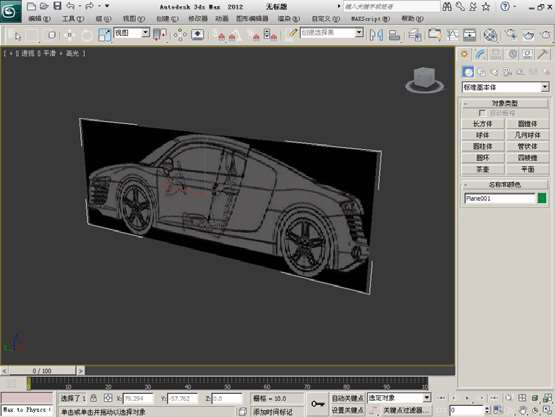Click the binoculars search icon
The width and height of the screenshot is (555, 417).
447,6
